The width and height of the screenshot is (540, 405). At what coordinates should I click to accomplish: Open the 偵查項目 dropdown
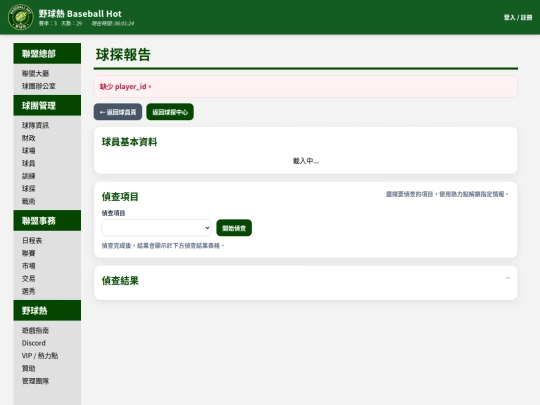click(156, 228)
